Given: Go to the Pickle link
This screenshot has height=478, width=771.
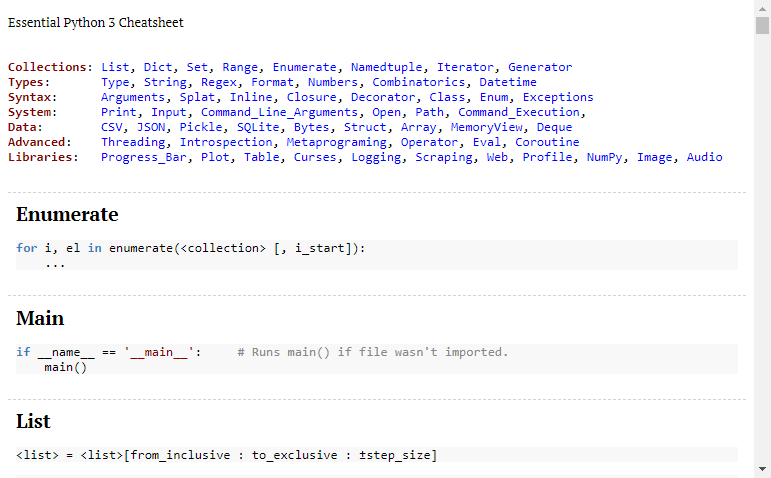Looking at the screenshot, I should pos(201,127).
